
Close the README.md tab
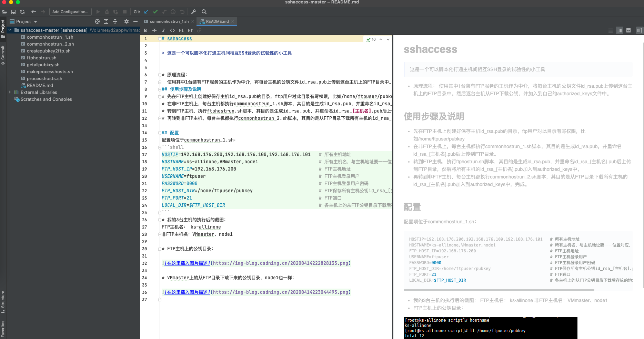[x=233, y=21]
